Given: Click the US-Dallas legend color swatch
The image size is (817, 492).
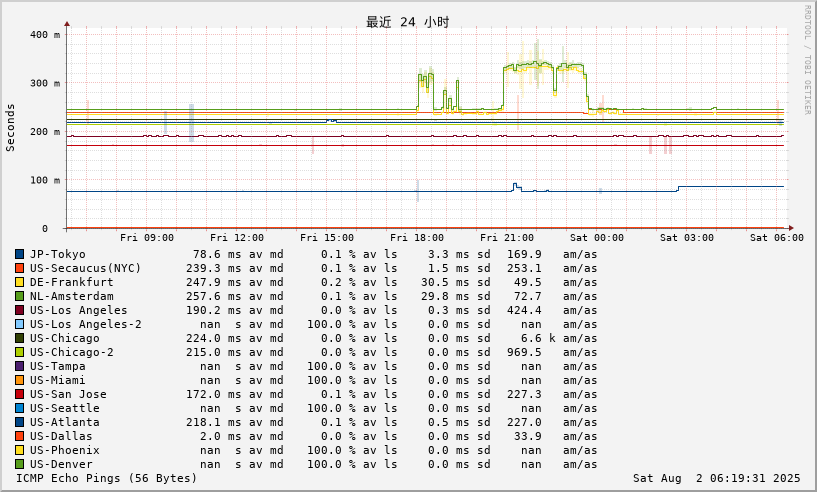Looking at the screenshot, I should pos(20,436).
